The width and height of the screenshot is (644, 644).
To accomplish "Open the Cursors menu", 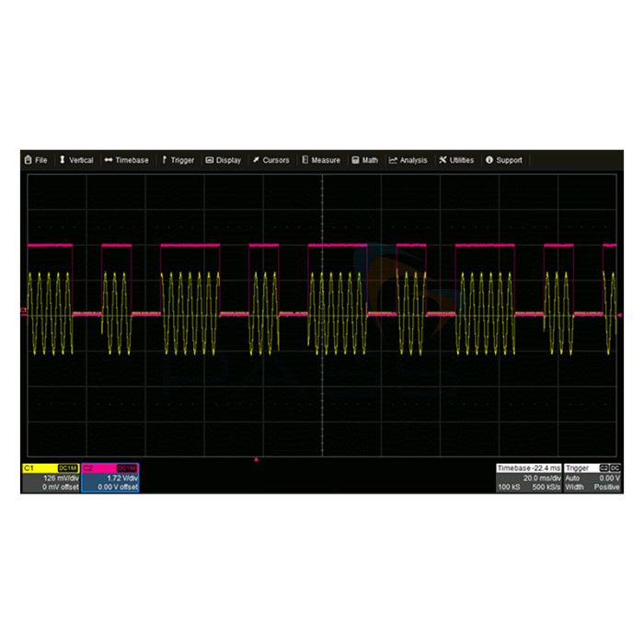I will click(x=271, y=160).
